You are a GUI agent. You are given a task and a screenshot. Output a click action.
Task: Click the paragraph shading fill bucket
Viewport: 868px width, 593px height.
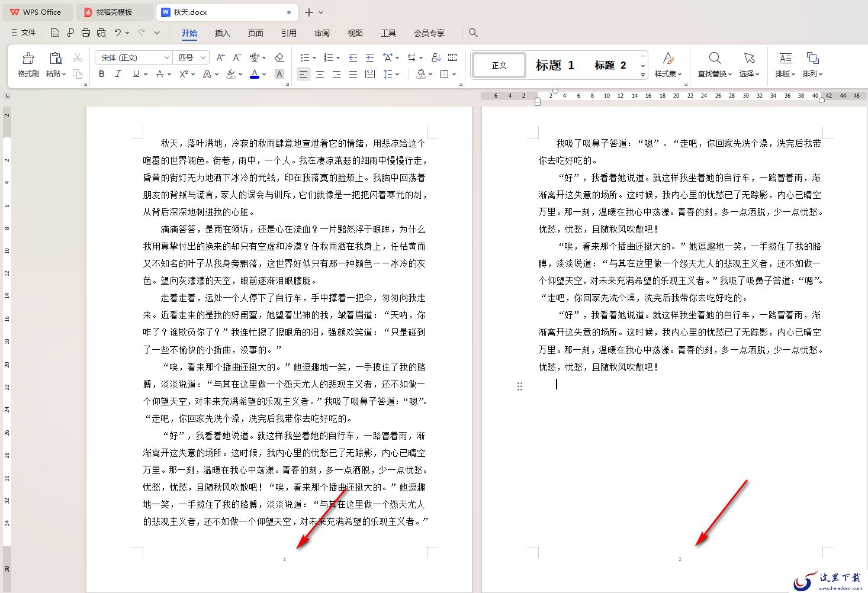click(x=420, y=74)
